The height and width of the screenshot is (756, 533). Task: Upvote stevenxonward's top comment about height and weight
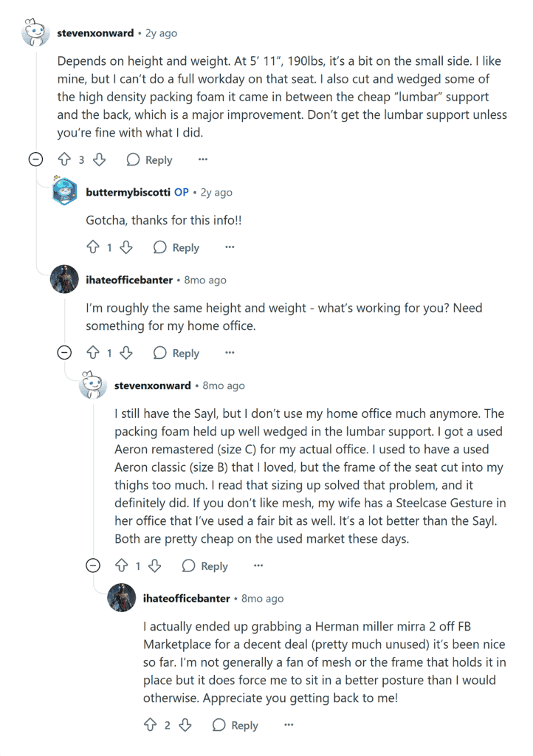coord(64,159)
